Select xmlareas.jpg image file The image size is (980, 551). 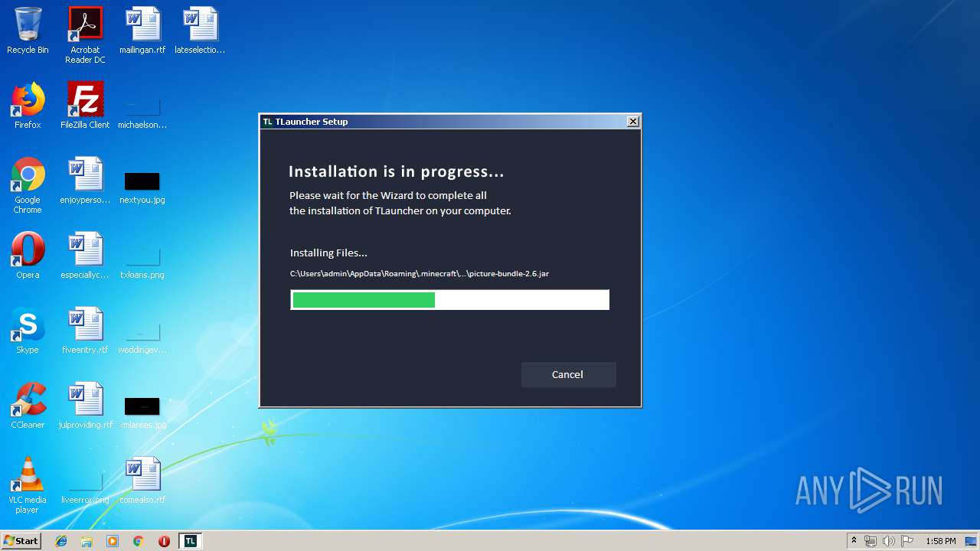142,412
